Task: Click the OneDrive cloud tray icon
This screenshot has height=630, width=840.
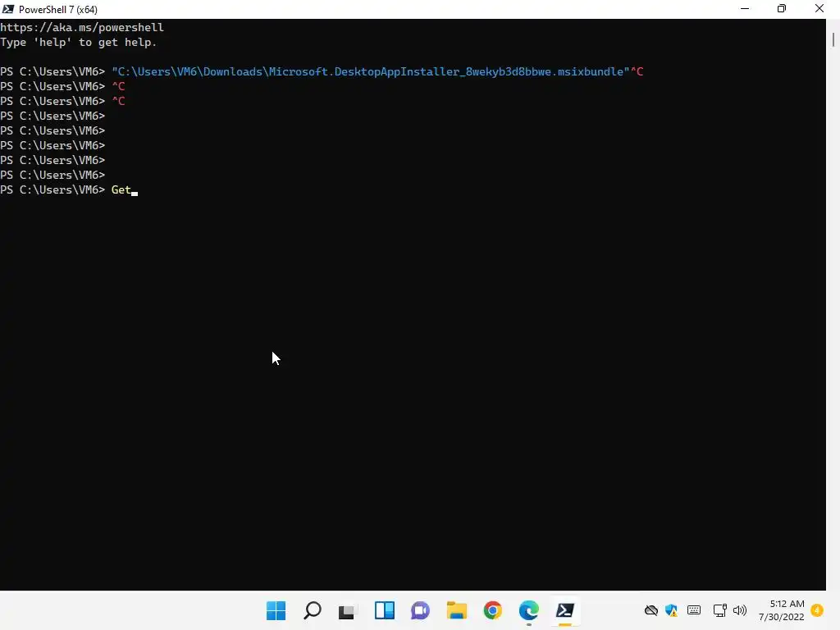Action: coord(651,610)
